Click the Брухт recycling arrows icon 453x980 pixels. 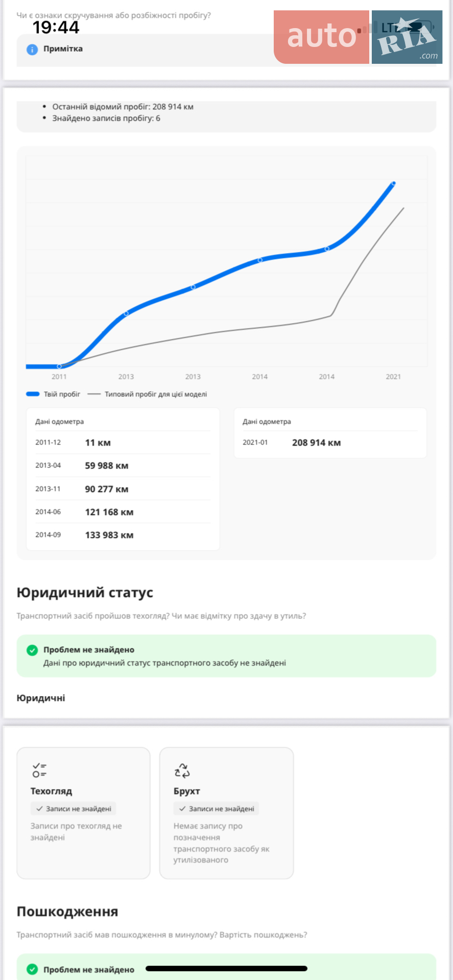tap(182, 770)
